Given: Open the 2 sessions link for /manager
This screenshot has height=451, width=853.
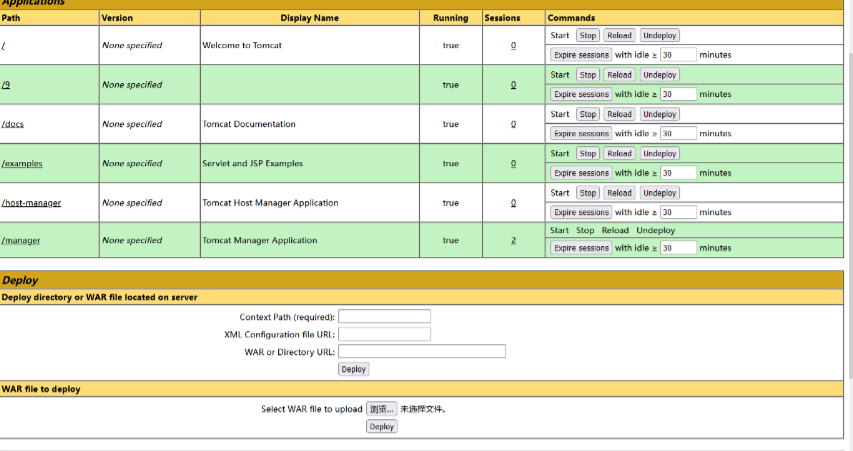Looking at the screenshot, I should coord(514,240).
